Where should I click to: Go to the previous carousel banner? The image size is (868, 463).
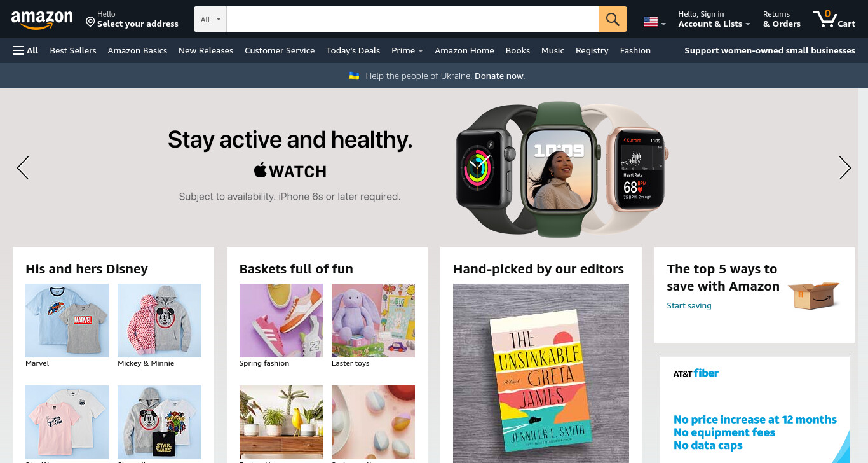tap(23, 168)
